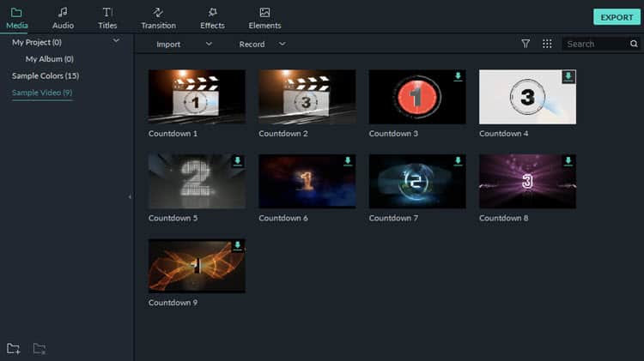The width and height of the screenshot is (644, 361).
Task: Click the filter funnel icon
Action: (526, 44)
